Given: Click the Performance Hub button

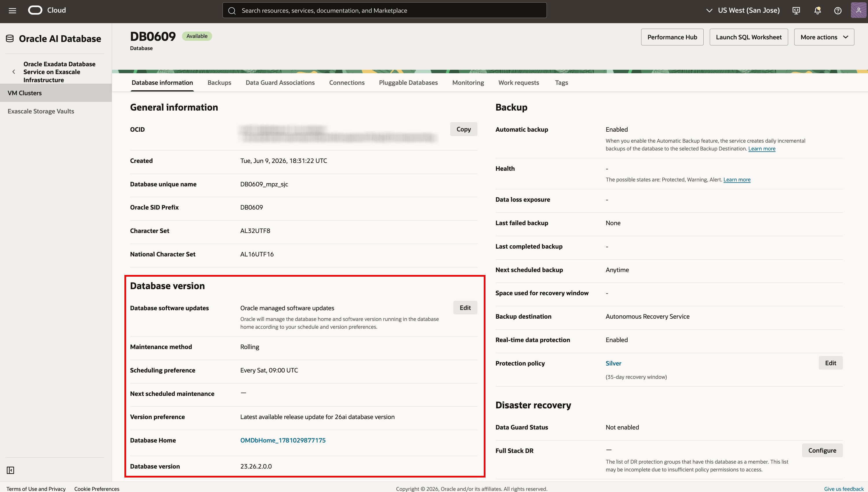Looking at the screenshot, I should (672, 37).
